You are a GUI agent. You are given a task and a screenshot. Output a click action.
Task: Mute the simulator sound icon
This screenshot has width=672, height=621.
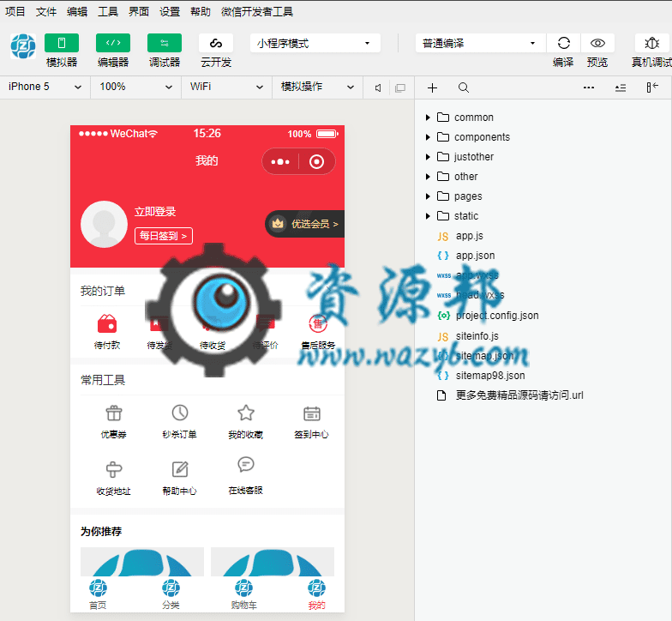tap(377, 87)
